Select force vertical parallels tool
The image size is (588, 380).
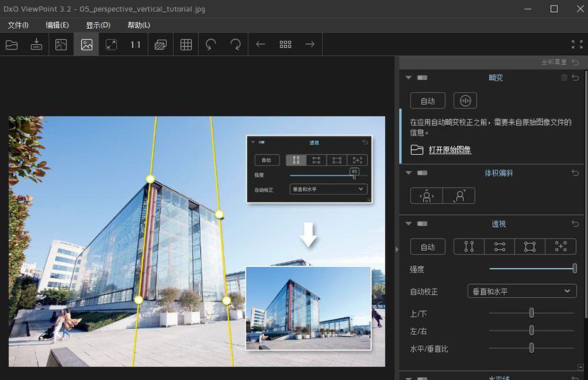(x=469, y=246)
